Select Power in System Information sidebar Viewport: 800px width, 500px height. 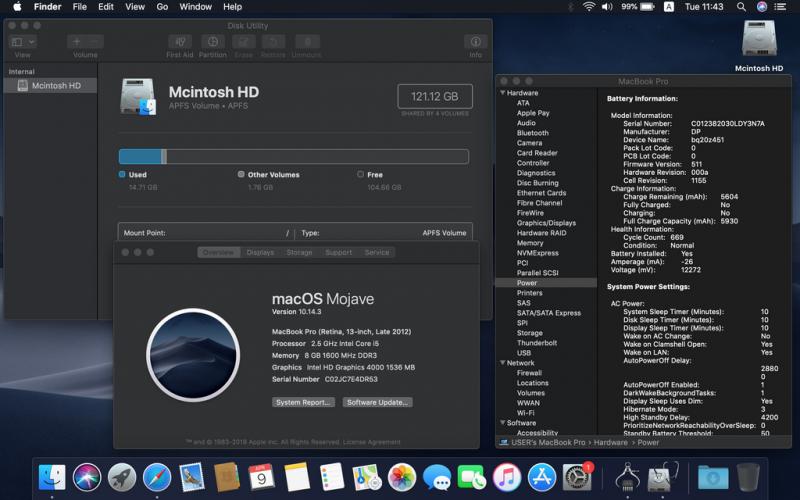(546, 283)
